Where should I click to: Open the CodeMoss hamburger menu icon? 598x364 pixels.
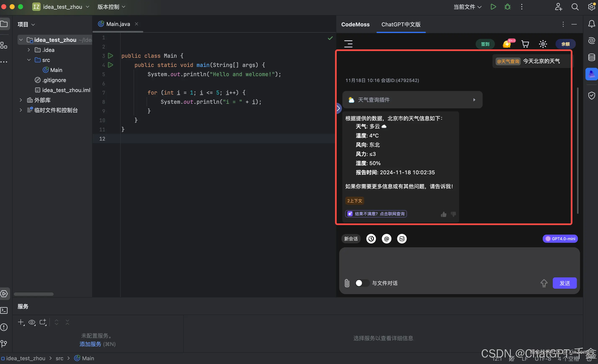pyautogui.click(x=348, y=44)
